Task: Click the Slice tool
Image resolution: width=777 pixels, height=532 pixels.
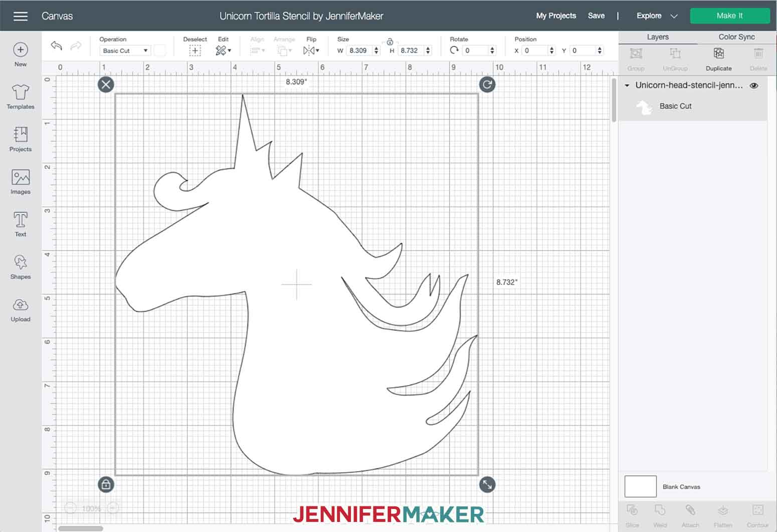Action: point(632,516)
